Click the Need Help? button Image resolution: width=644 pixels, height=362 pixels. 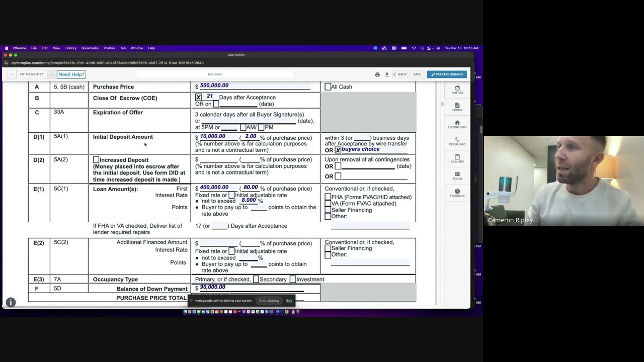71,74
